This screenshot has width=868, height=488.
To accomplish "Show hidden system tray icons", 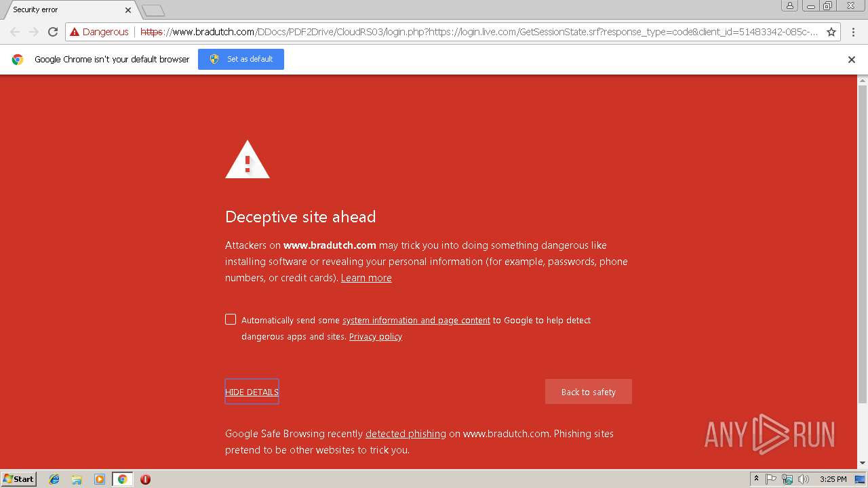I will tap(756, 479).
